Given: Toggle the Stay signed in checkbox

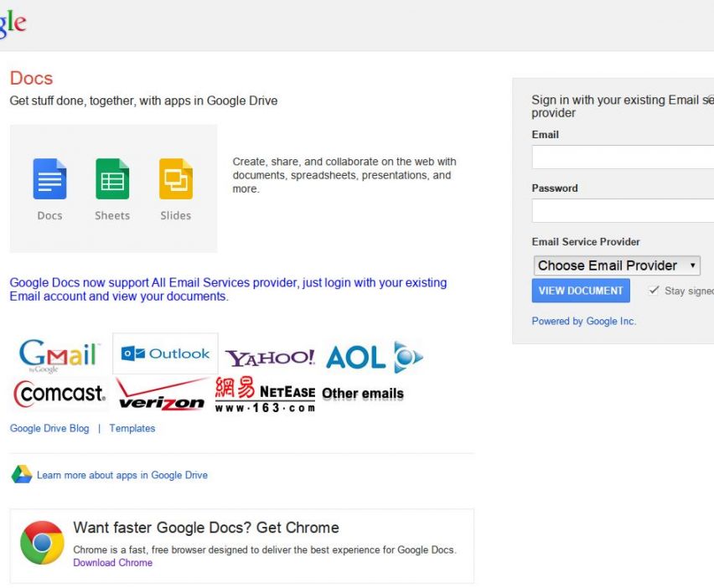Looking at the screenshot, I should (x=654, y=291).
